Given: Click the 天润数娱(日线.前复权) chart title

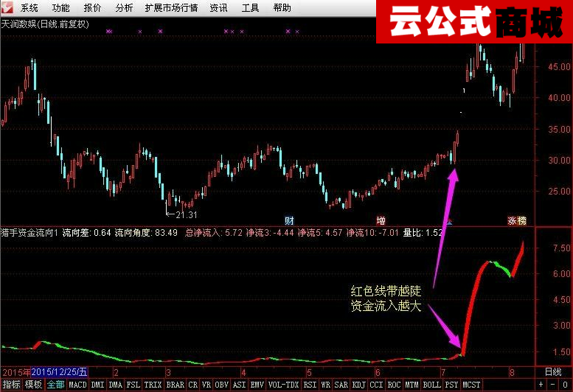Looking at the screenshot, I should pos(45,24).
